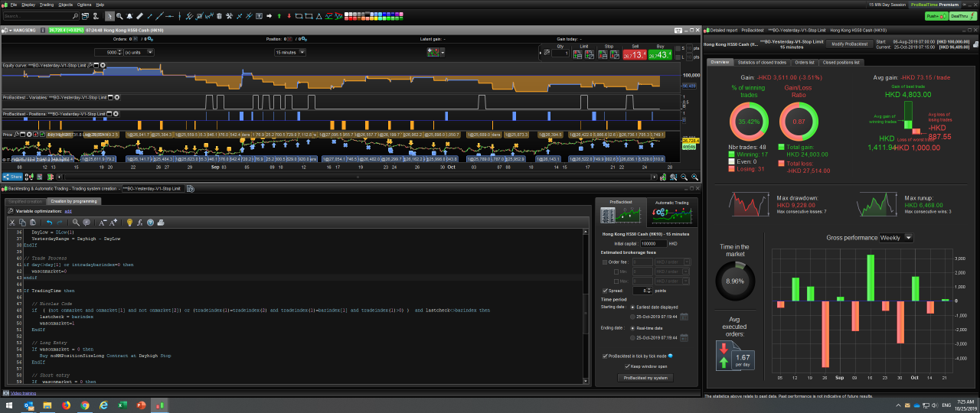
Task: Open the wrench and hammer settings tool
Action: coord(229,16)
